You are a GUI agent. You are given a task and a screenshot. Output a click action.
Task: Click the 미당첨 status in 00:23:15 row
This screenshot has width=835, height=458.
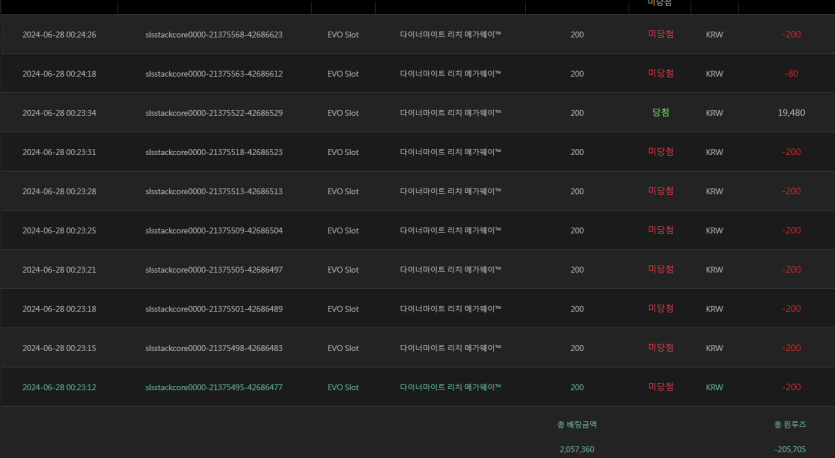pos(661,348)
